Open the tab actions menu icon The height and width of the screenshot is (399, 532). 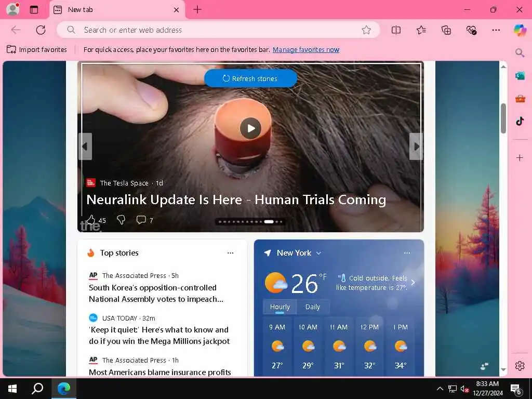(34, 9)
